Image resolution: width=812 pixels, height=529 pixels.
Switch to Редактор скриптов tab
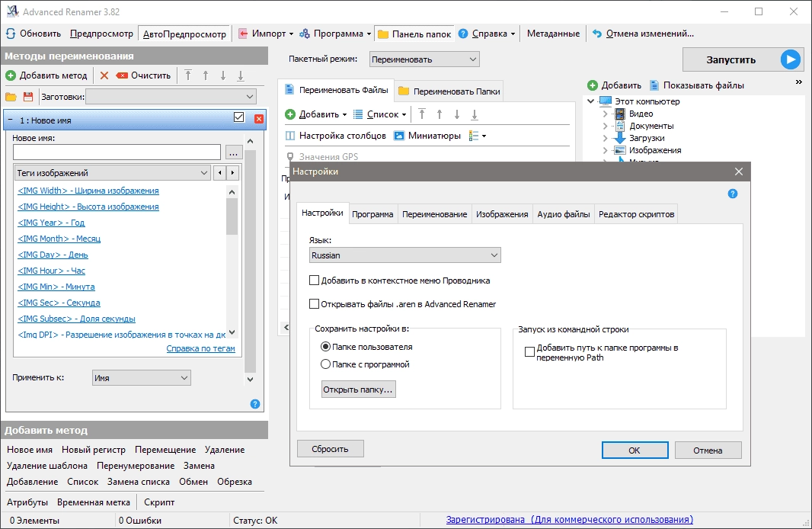[x=637, y=214]
